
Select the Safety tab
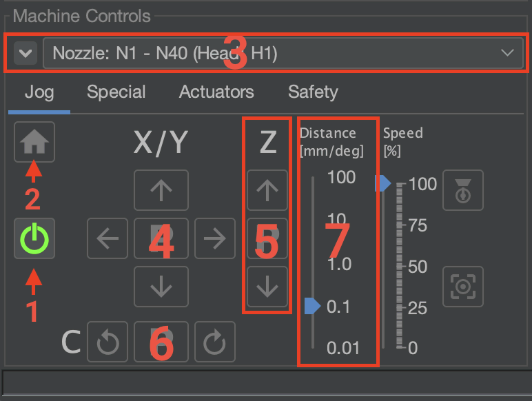pyautogui.click(x=313, y=92)
